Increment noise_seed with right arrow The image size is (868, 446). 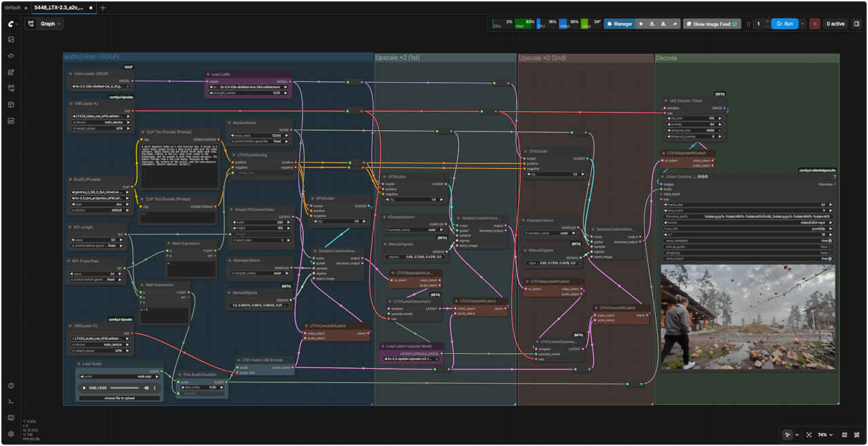tap(286, 136)
